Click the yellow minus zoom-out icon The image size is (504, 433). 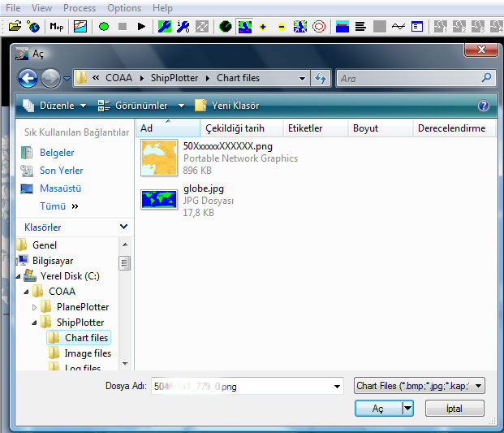tap(282, 27)
